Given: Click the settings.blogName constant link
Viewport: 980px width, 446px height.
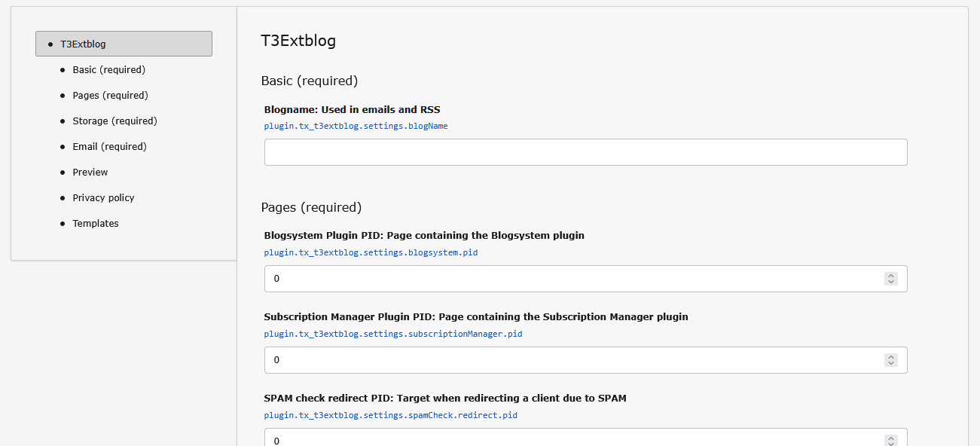Looking at the screenshot, I should [355, 126].
